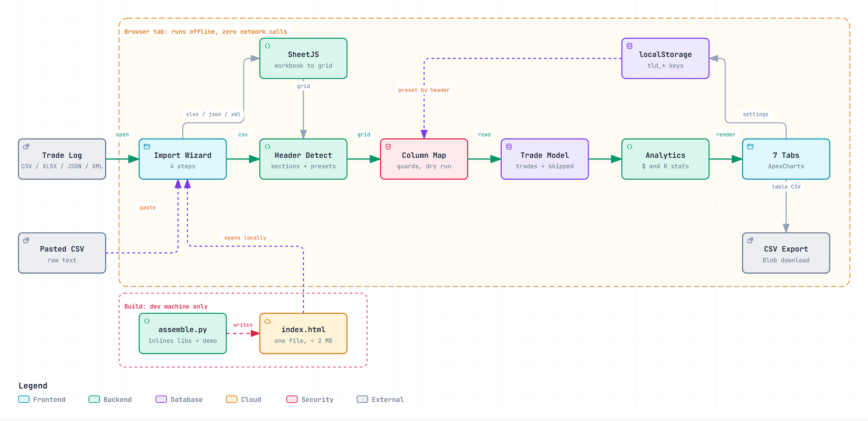Click the 'preset by header' edge label
Viewport: 868px width, 421px height.
(424, 90)
